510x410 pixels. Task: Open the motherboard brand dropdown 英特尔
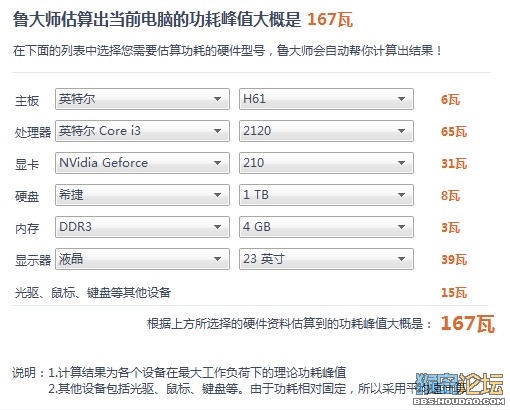pyautogui.click(x=142, y=99)
